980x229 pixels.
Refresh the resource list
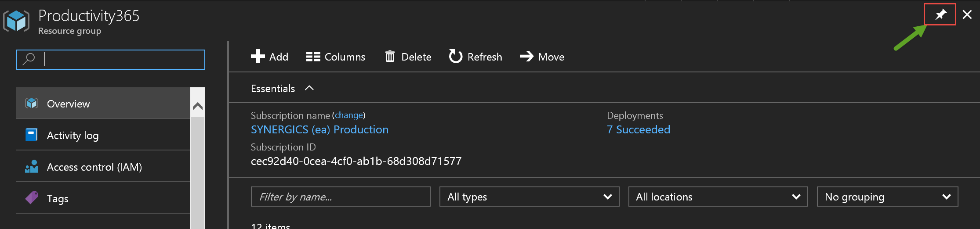[x=475, y=57]
